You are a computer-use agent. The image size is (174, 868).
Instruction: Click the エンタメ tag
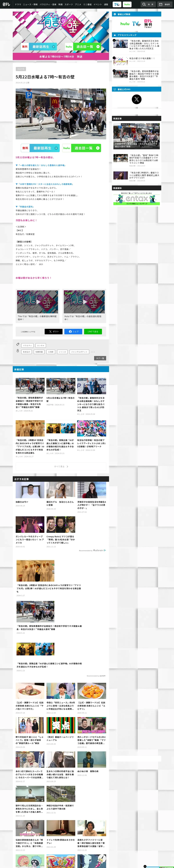[41, 345]
